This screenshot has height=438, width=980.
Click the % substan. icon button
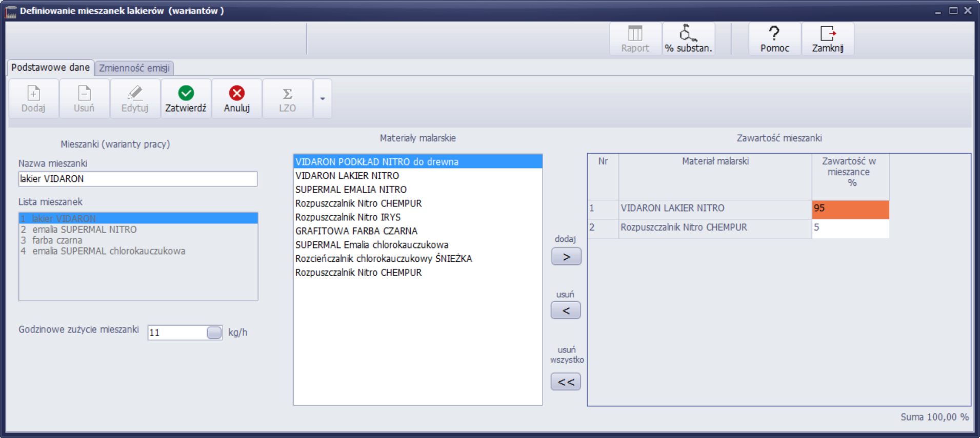tap(688, 39)
